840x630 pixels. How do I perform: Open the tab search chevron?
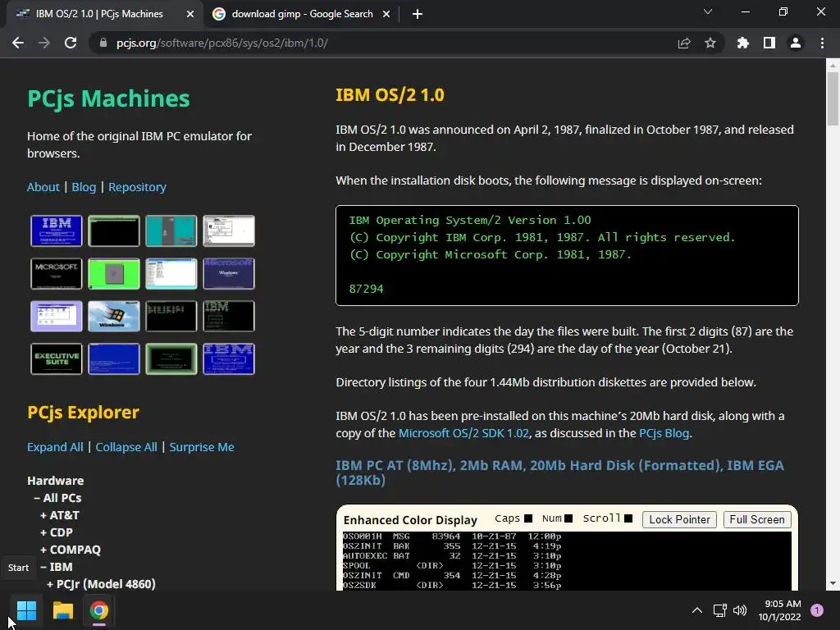(708, 11)
